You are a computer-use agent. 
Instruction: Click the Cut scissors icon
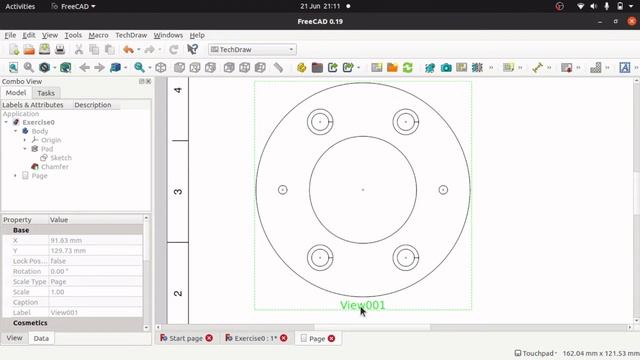(79, 50)
